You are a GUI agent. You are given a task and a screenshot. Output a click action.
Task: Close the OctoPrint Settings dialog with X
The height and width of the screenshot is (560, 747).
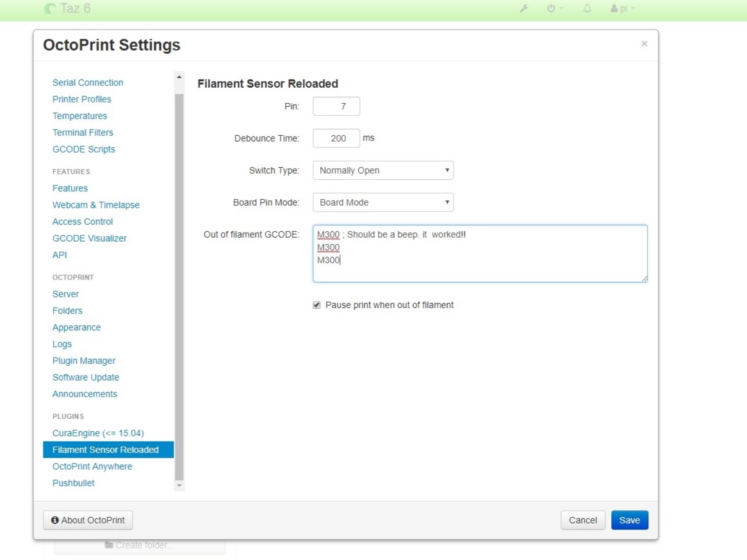[644, 44]
